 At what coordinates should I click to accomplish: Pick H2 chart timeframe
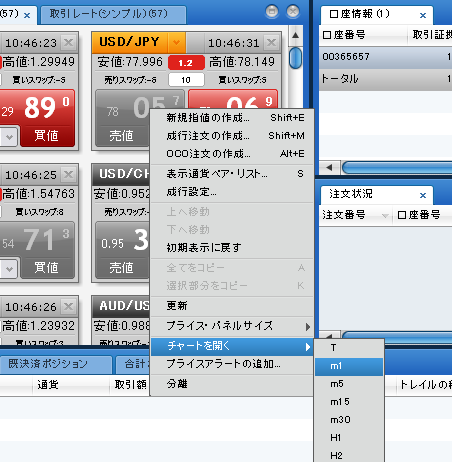click(349, 455)
